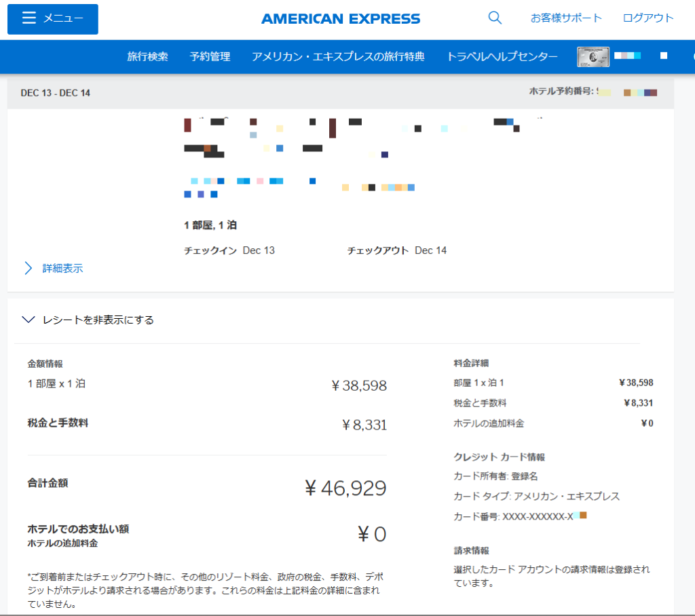Image resolution: width=695 pixels, height=616 pixels.
Task: Open the メニュー hamburger button
Action: [53, 19]
